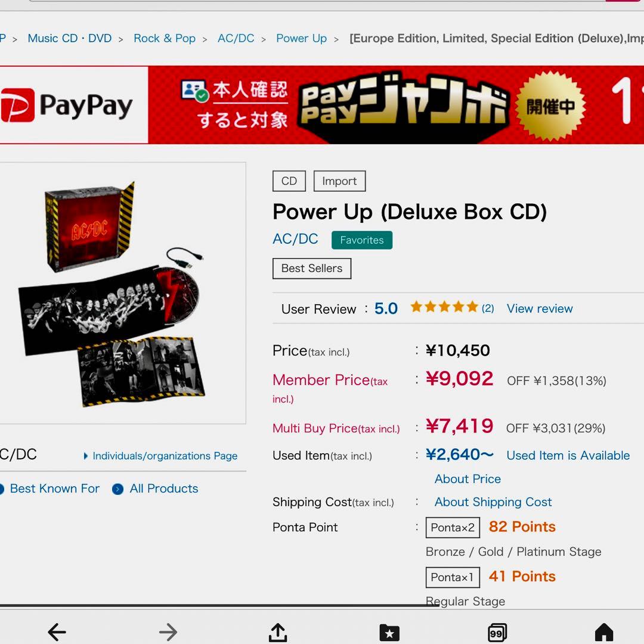Open the Individuals/organizations Page arrow link
This screenshot has width=644, height=644.
(160, 456)
